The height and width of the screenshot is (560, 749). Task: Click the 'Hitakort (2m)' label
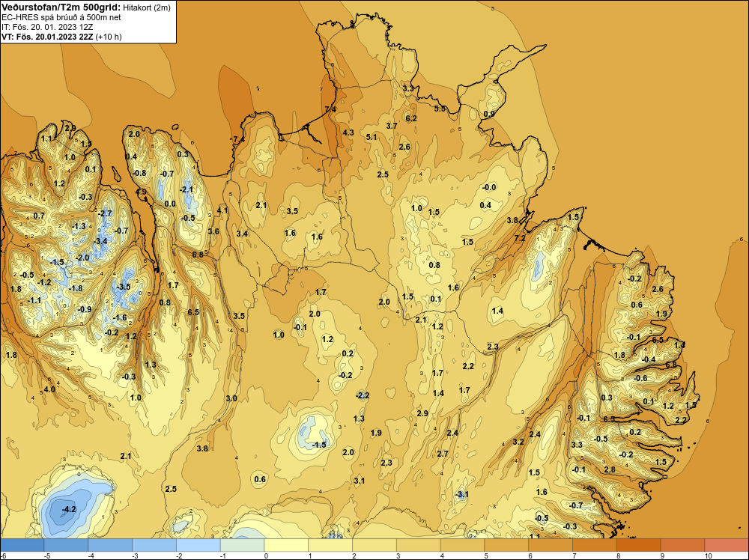pyautogui.click(x=147, y=7)
